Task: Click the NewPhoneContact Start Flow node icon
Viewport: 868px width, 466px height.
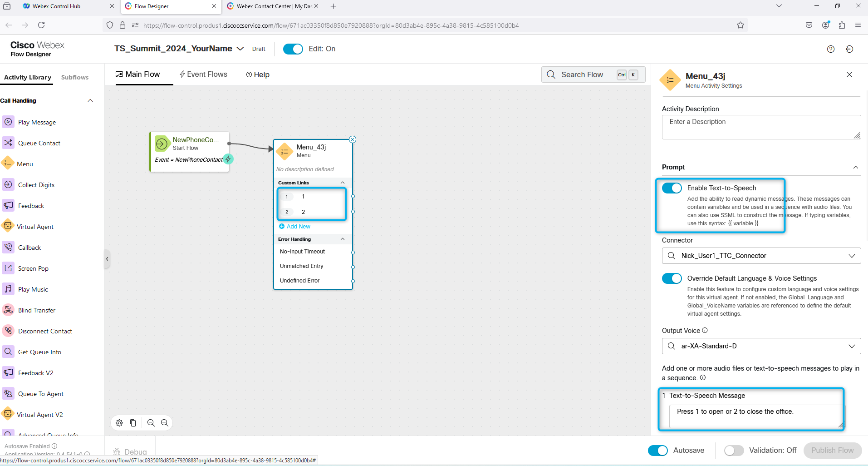Action: [x=162, y=144]
